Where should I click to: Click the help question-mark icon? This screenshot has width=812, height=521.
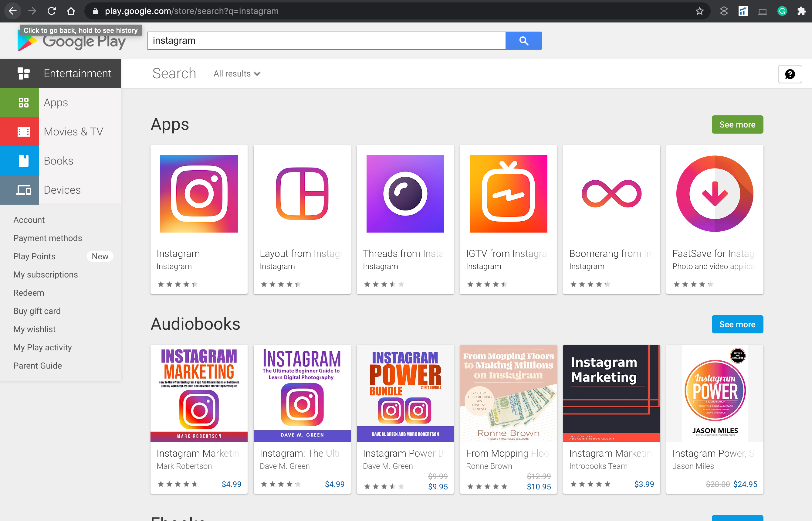790,74
